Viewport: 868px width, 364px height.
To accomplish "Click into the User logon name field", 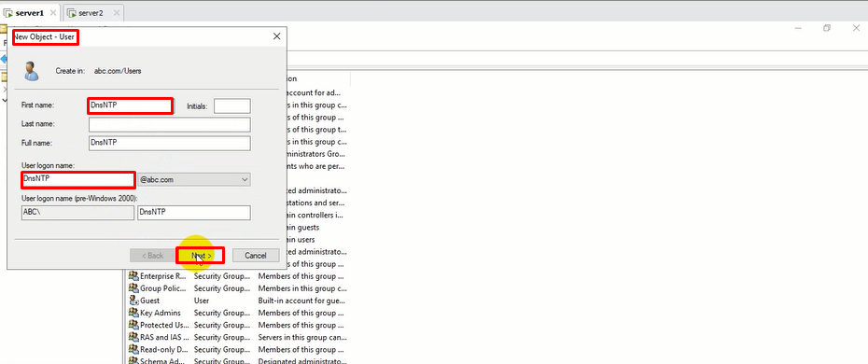I will tap(78, 179).
